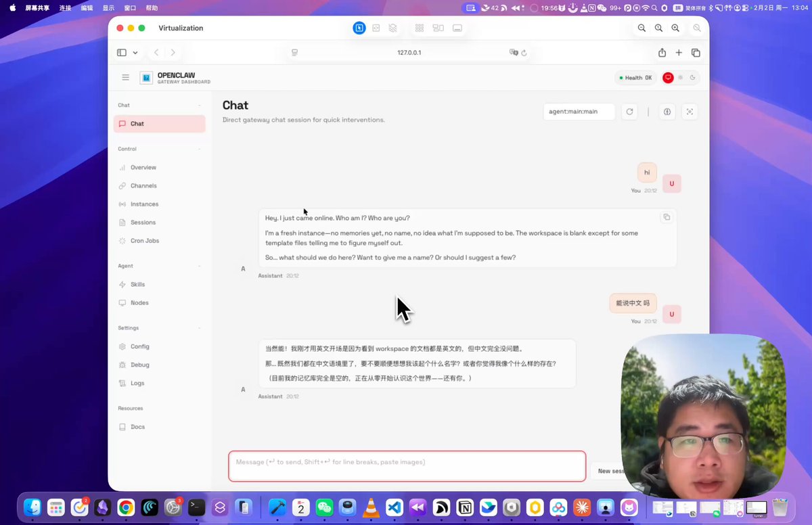Reload the page in Safari

pyautogui.click(x=524, y=53)
